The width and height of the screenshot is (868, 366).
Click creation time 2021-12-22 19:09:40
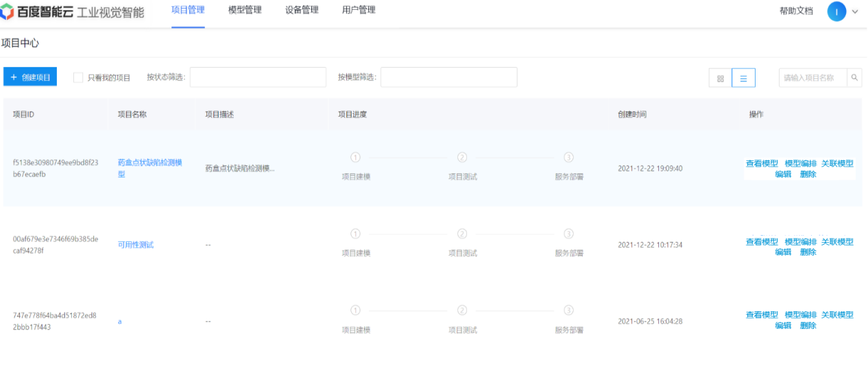point(650,169)
